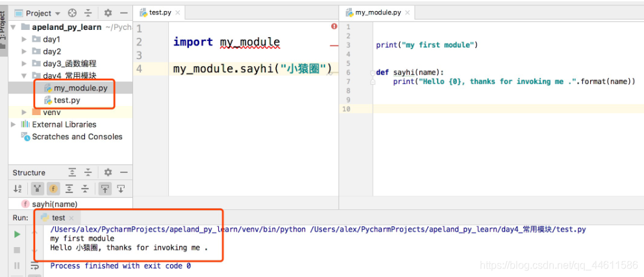Viewport: 644px width, 277px height.
Task: Toggle alphabetical sort in Structure panel
Action: pyautogui.click(x=18, y=189)
